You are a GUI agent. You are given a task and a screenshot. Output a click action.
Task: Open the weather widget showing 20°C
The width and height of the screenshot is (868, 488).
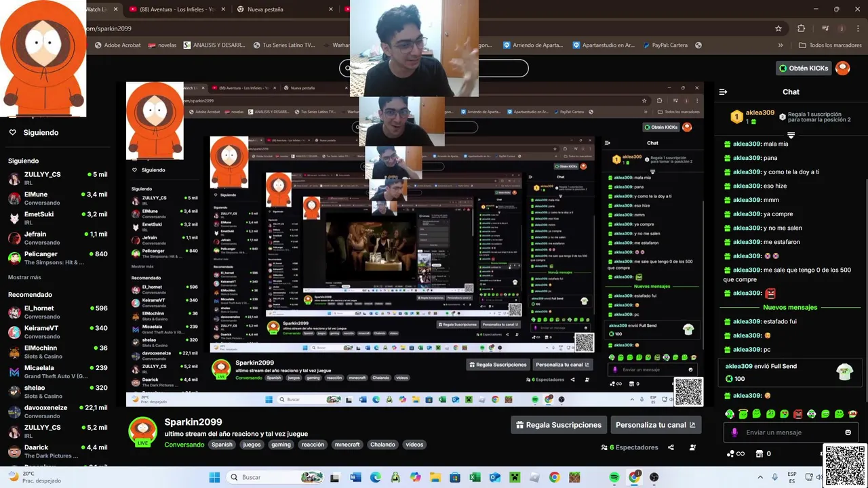coord(34,477)
